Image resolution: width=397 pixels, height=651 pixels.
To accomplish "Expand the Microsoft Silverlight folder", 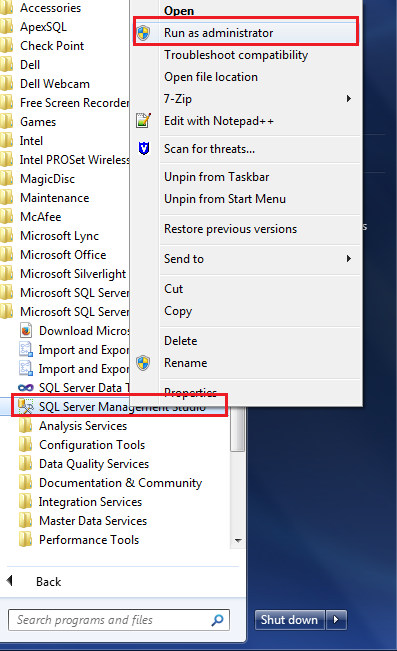I will (73, 274).
